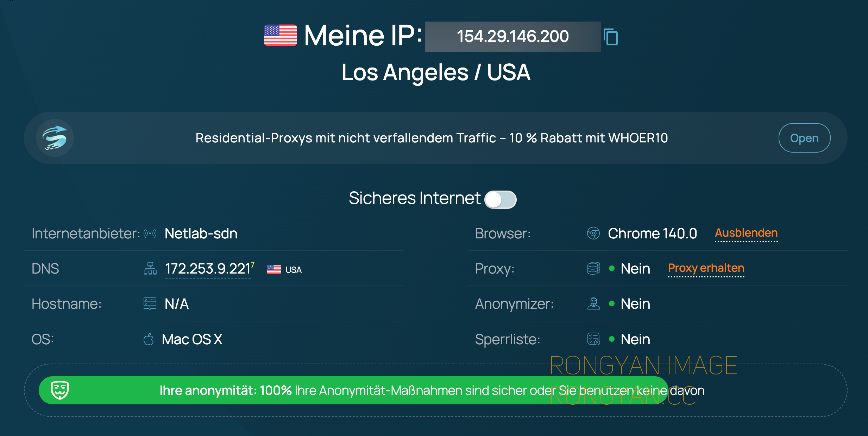Click the mask shield icon in anonymity bar
The width and height of the screenshot is (868, 436).
tap(60, 390)
